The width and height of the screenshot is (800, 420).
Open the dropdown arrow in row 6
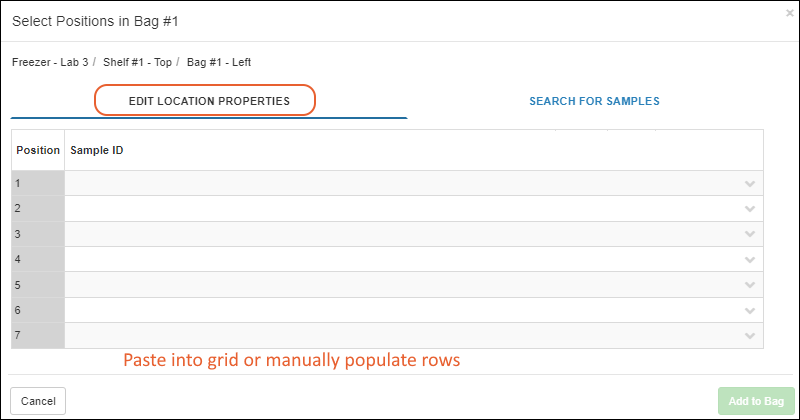[x=750, y=311]
